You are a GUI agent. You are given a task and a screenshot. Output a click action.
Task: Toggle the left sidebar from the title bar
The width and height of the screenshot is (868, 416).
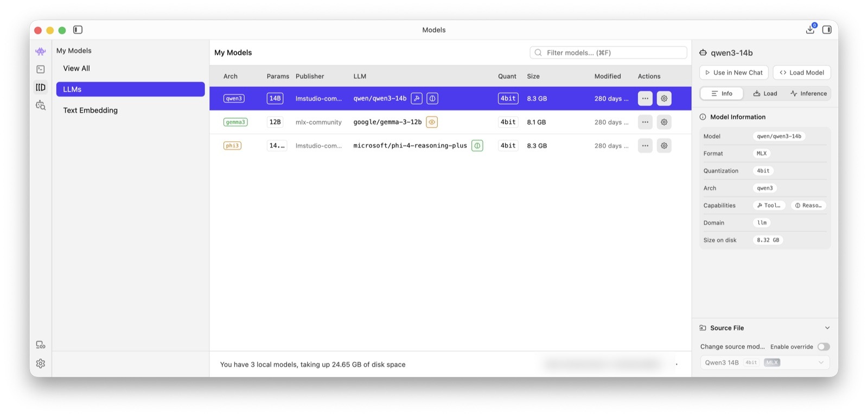[78, 30]
